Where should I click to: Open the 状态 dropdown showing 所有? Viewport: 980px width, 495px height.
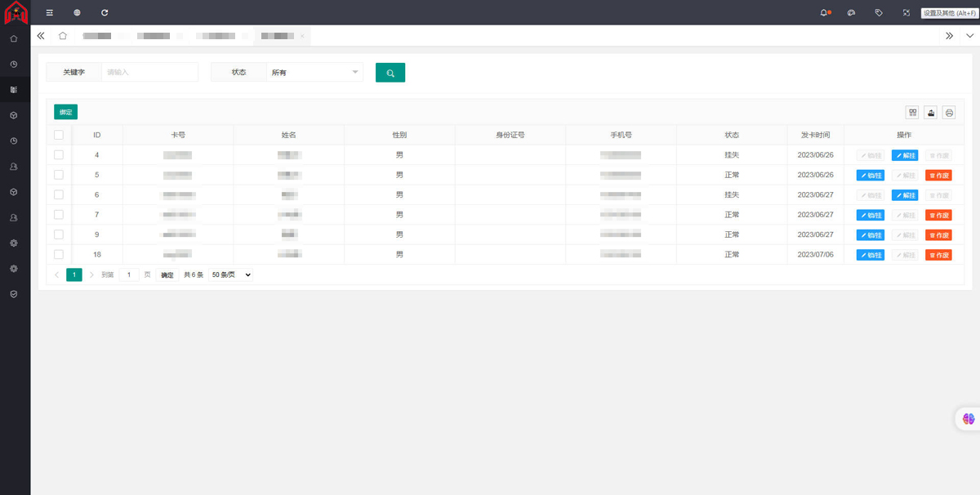[x=315, y=73]
